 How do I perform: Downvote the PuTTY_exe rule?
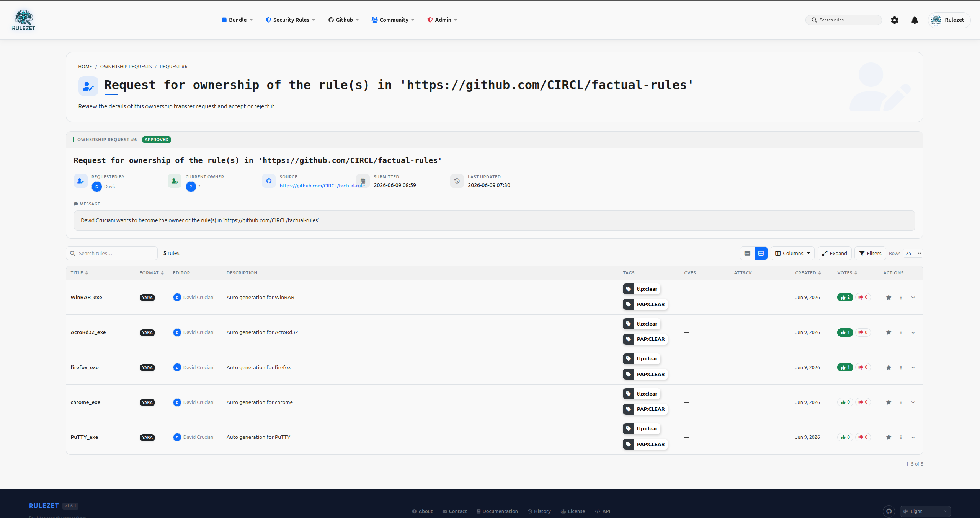(863, 437)
